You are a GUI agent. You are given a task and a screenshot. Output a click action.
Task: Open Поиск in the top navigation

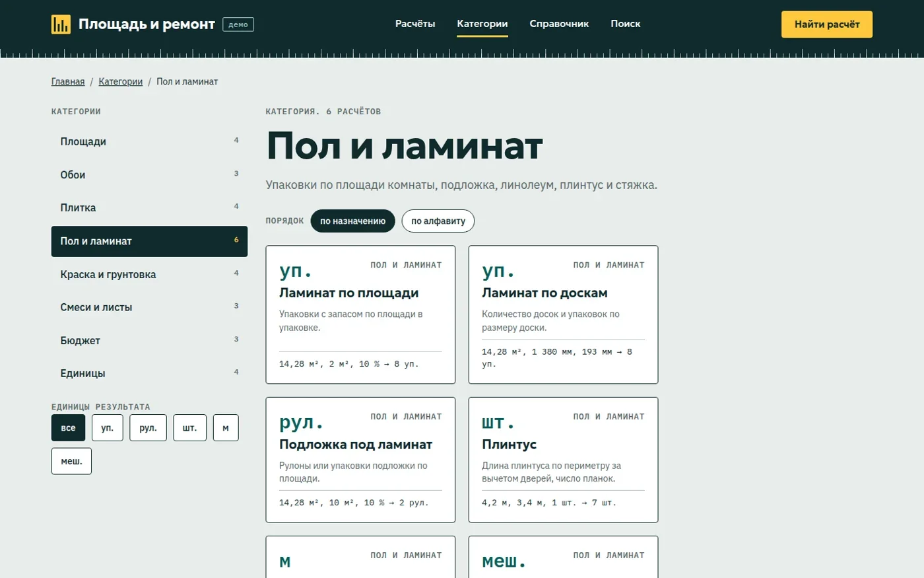pos(626,24)
